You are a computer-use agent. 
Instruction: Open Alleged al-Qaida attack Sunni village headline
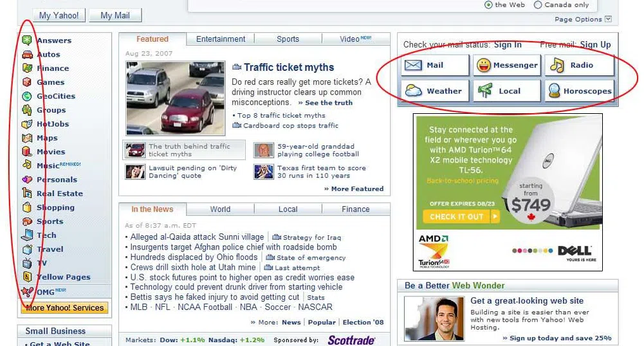[x=197, y=237]
